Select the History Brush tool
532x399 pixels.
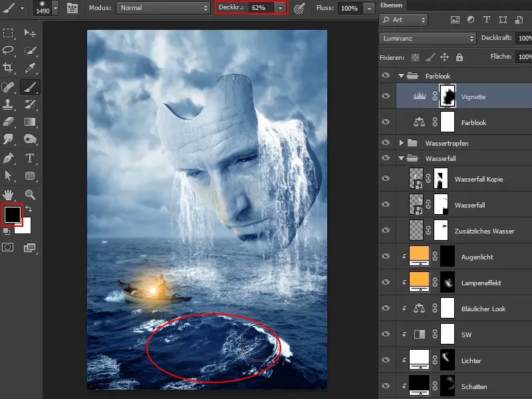click(30, 104)
